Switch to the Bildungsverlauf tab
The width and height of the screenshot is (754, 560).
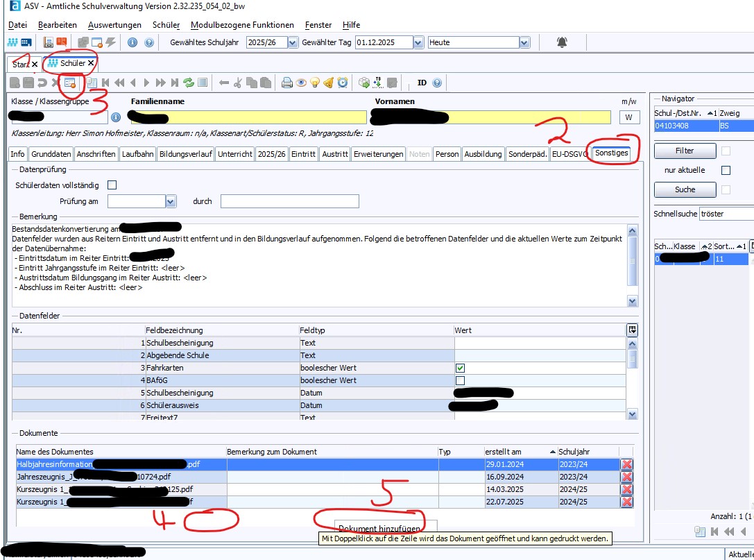click(185, 154)
